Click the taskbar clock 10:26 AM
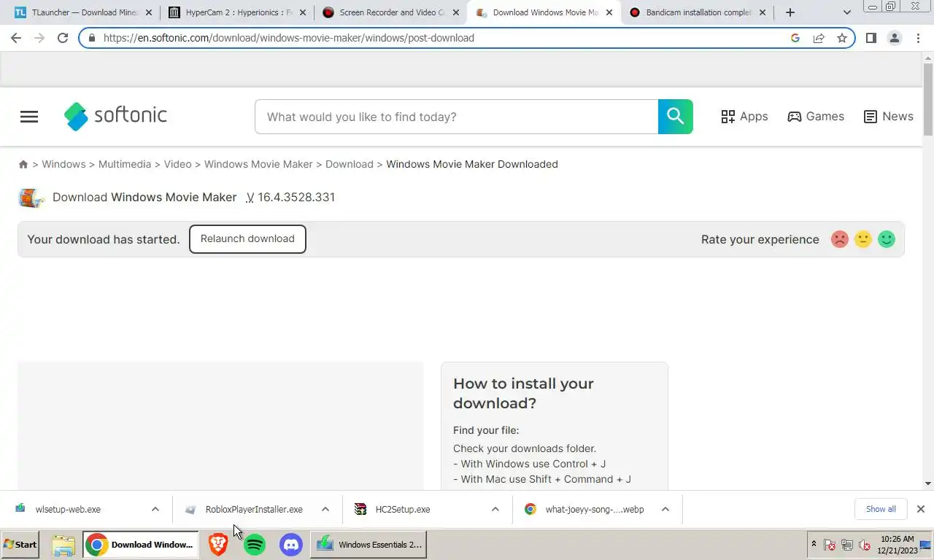Screen dimensions: 934x560 point(897,539)
